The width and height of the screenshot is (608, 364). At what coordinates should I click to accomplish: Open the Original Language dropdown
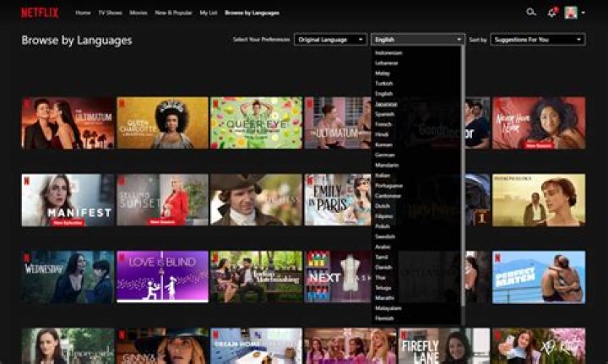coord(330,40)
